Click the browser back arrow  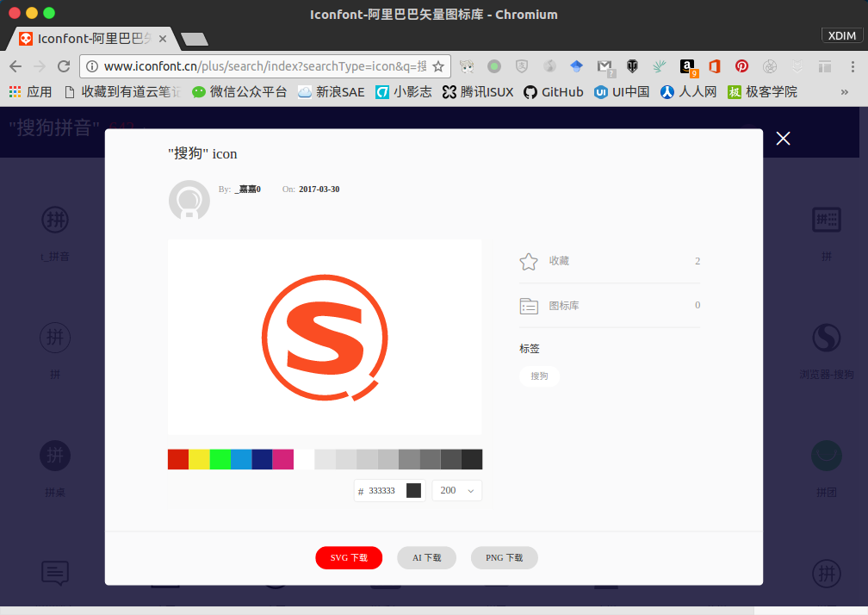pyautogui.click(x=15, y=66)
